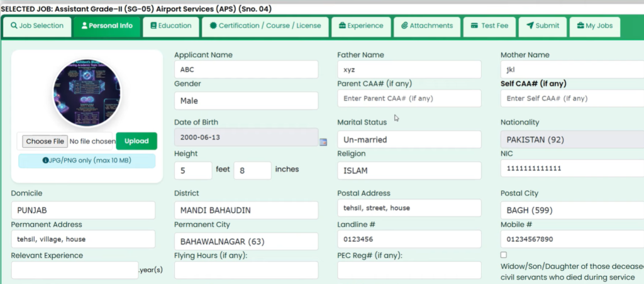Expand the Gender dropdown showing Male
644x284 pixels.
[x=246, y=101]
